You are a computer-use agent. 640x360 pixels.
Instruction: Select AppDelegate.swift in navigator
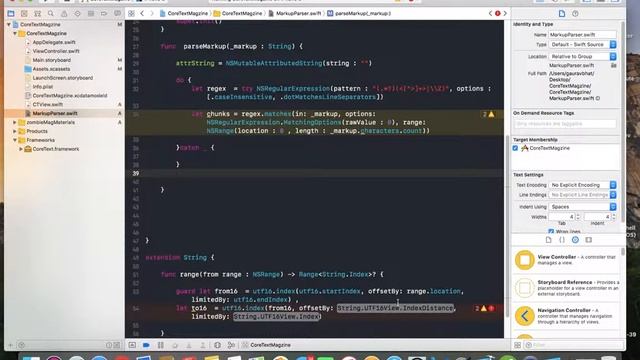point(54,42)
